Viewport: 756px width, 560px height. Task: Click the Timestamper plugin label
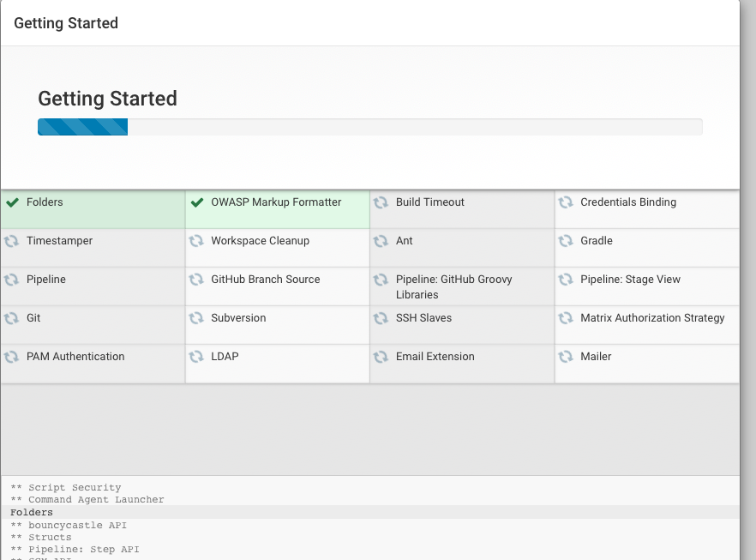pos(59,241)
